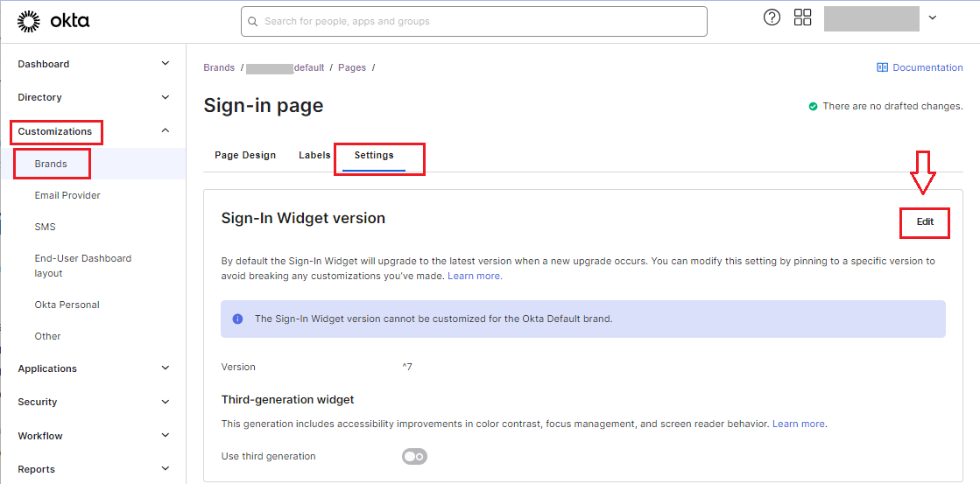Select the Settings tab
The image size is (980, 484).
click(x=374, y=156)
